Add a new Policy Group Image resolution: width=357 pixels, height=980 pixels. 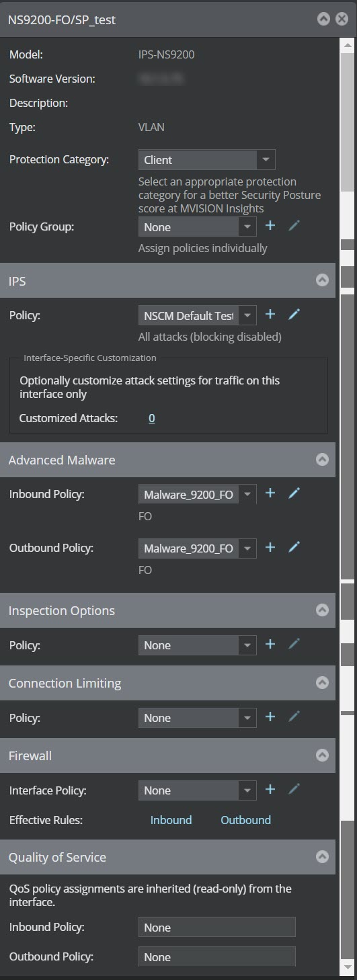click(270, 226)
